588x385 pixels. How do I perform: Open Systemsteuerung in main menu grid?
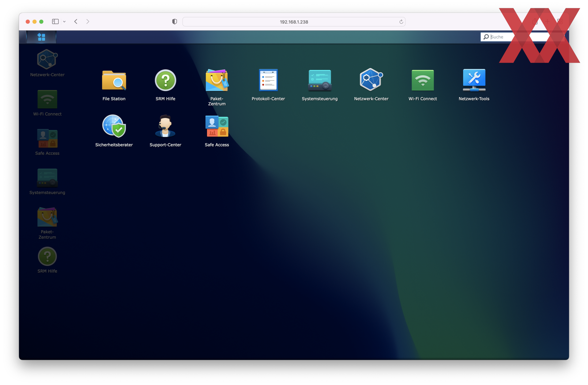320,85
